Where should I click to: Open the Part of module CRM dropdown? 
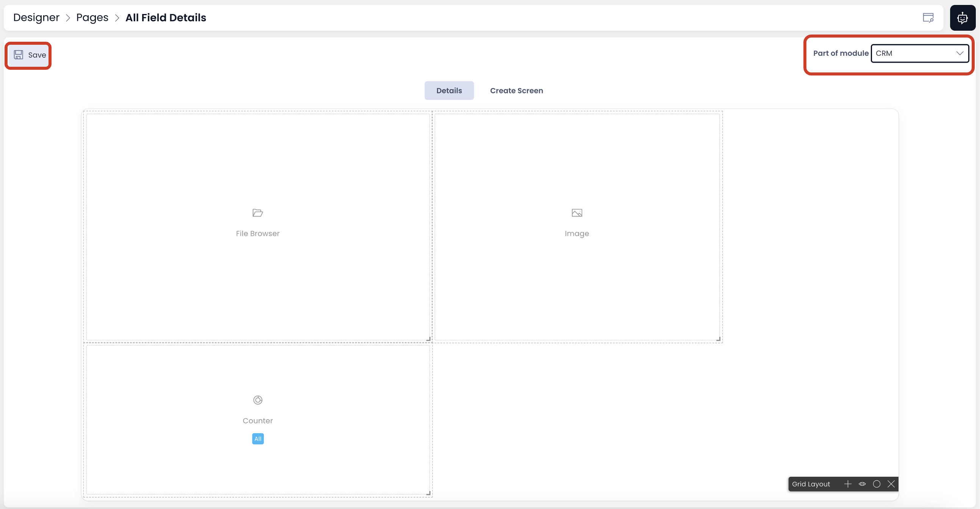click(x=919, y=53)
